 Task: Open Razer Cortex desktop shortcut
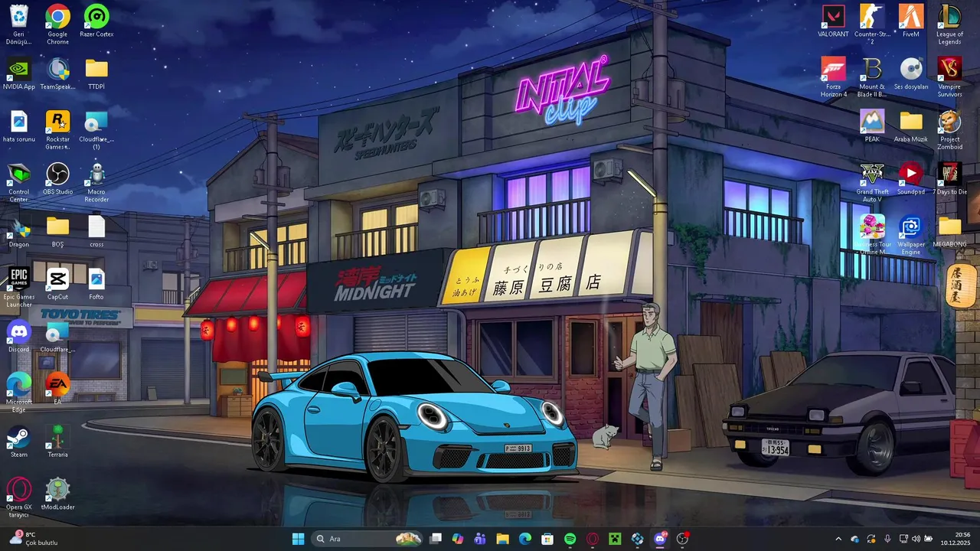(x=96, y=21)
